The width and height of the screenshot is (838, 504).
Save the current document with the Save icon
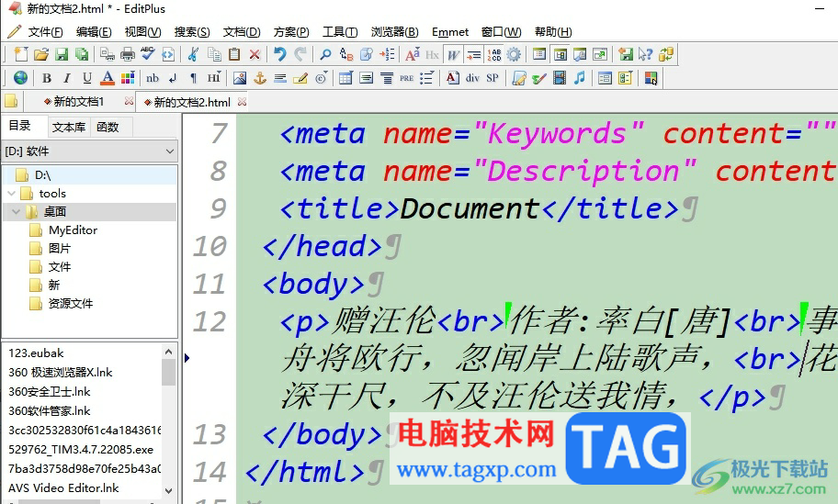tap(62, 54)
